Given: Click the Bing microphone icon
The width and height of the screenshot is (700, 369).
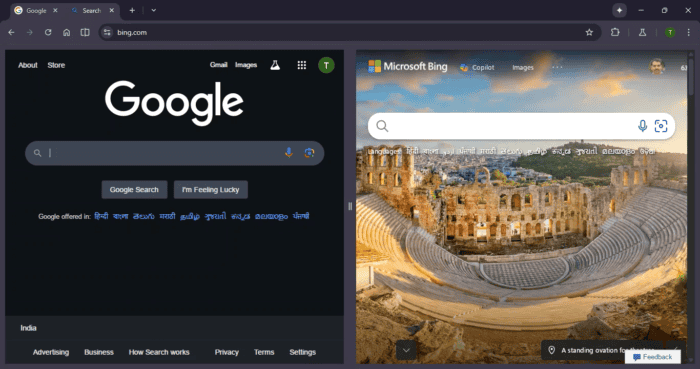Looking at the screenshot, I should click(x=642, y=126).
